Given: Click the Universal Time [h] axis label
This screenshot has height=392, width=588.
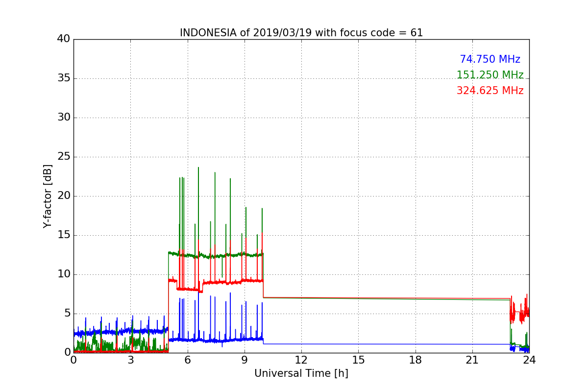Looking at the screenshot, I should [x=301, y=373].
